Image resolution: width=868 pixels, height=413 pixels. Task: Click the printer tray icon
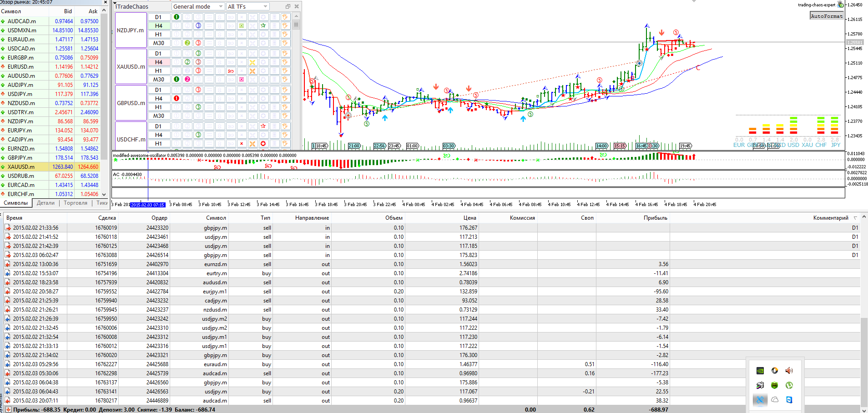[x=760, y=385]
